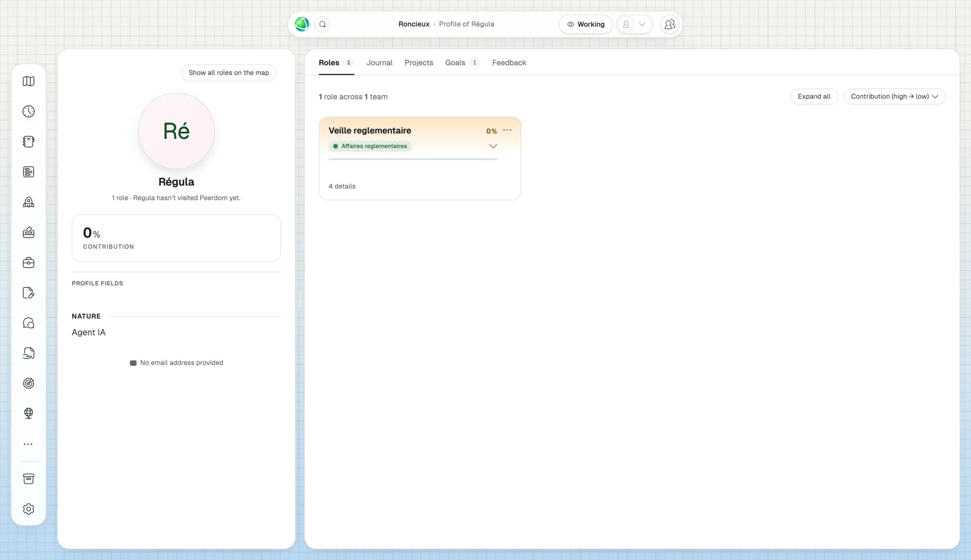Click Show all roles on the map
This screenshot has width=971, height=560.
point(229,73)
